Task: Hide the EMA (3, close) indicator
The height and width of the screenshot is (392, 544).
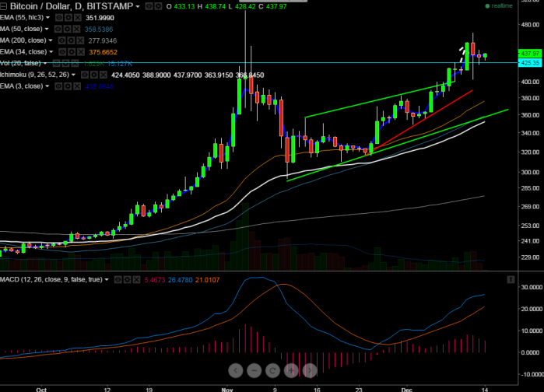Action: tap(59, 86)
